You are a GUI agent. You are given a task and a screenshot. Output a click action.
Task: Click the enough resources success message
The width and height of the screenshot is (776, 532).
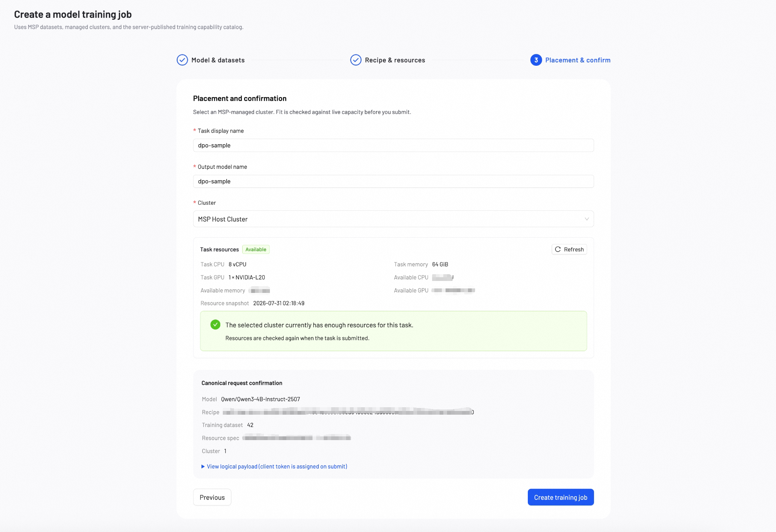tap(319, 325)
